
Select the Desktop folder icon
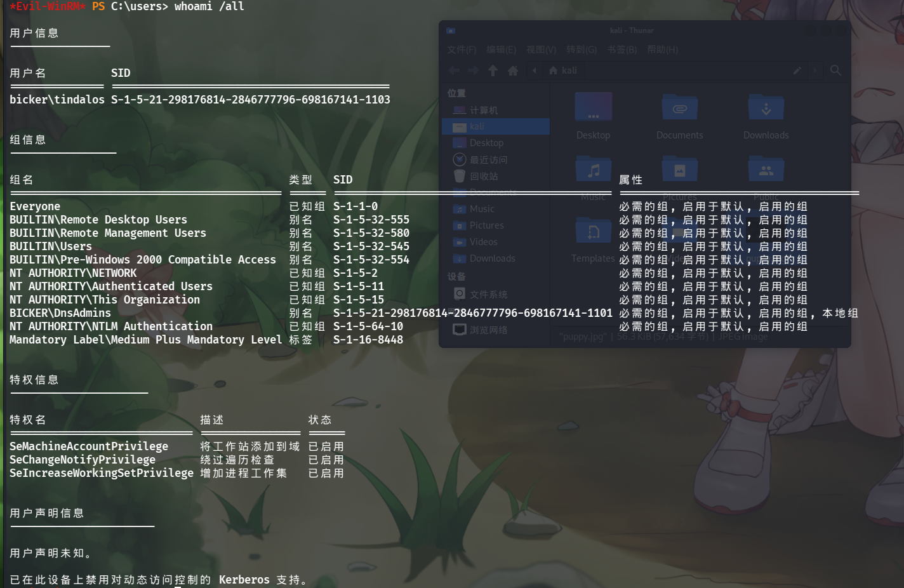(x=594, y=107)
